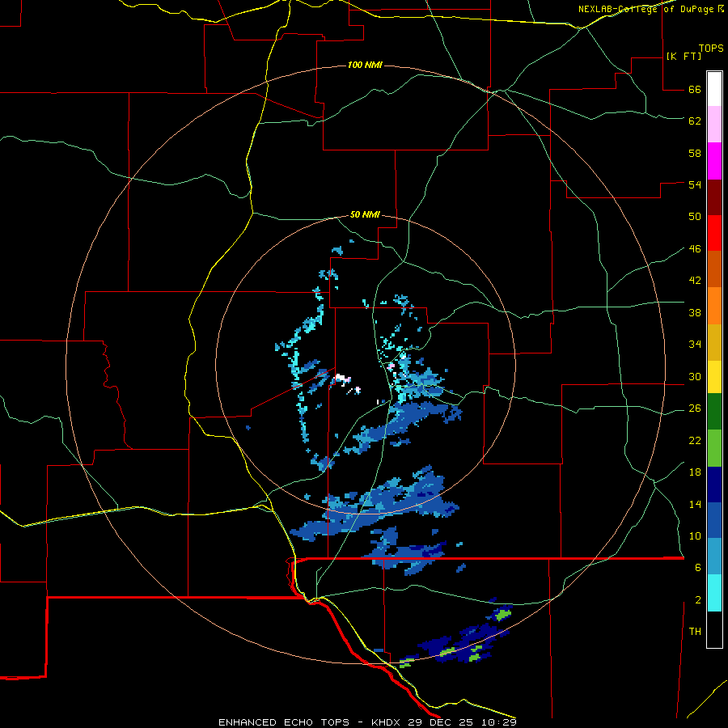The width and height of the screenshot is (728, 728).
Task: Click the light pink swatch in the legend
Action: click(714, 124)
